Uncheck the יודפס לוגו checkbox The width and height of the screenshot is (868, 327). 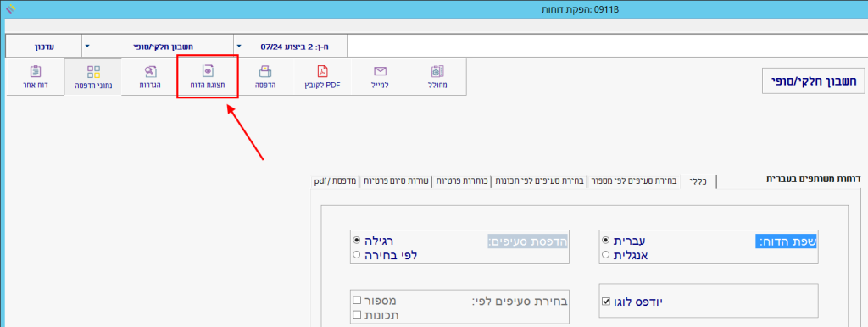tap(606, 302)
